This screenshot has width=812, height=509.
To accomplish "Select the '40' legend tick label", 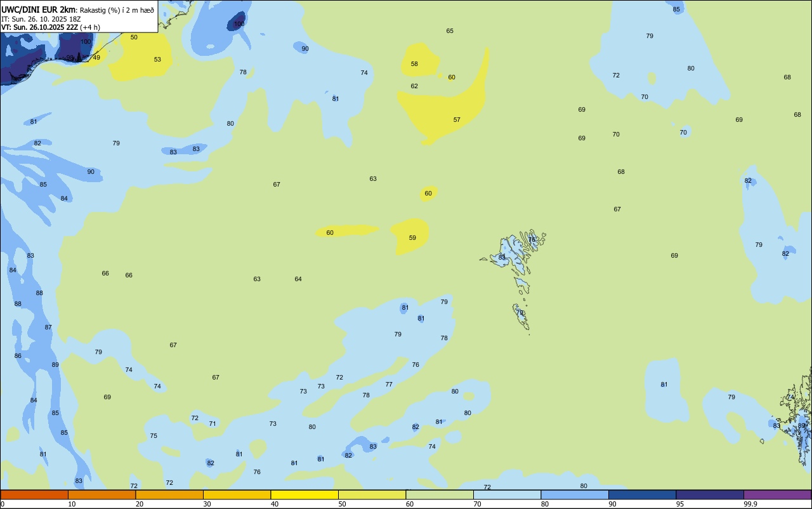I will coord(275,504).
